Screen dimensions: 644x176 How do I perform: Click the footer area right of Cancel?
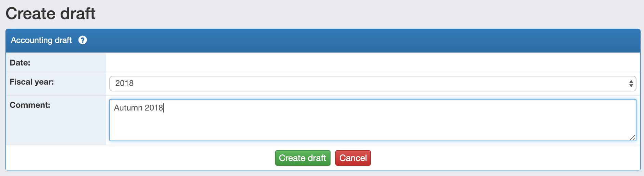pos(505,158)
